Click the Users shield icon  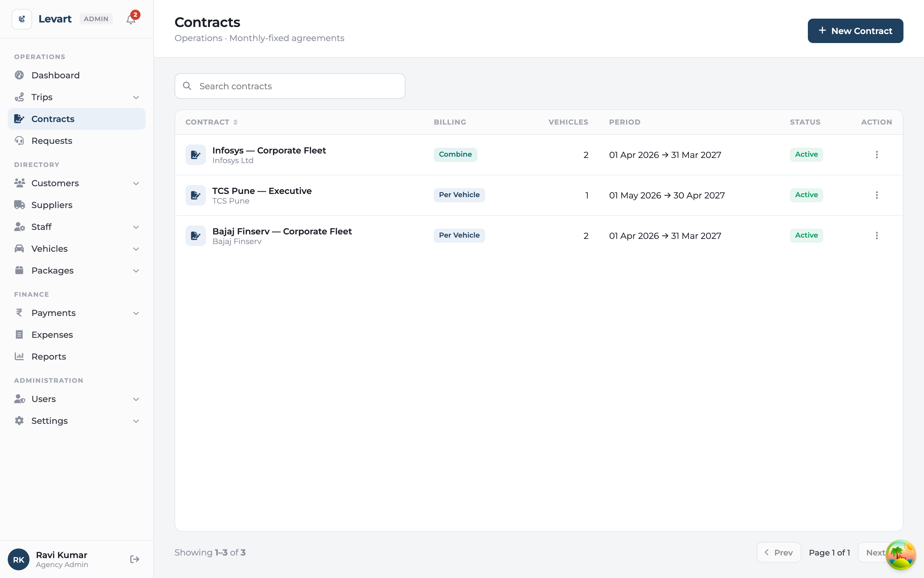[x=20, y=399]
